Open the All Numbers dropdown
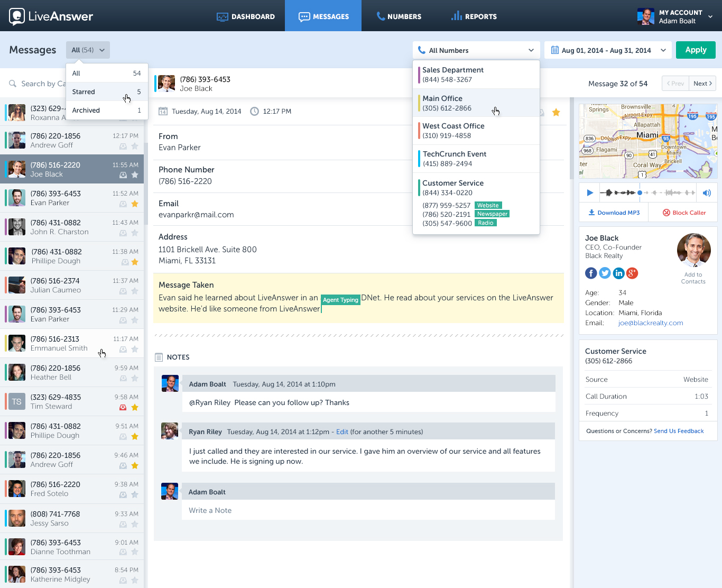722x588 pixels. click(476, 50)
